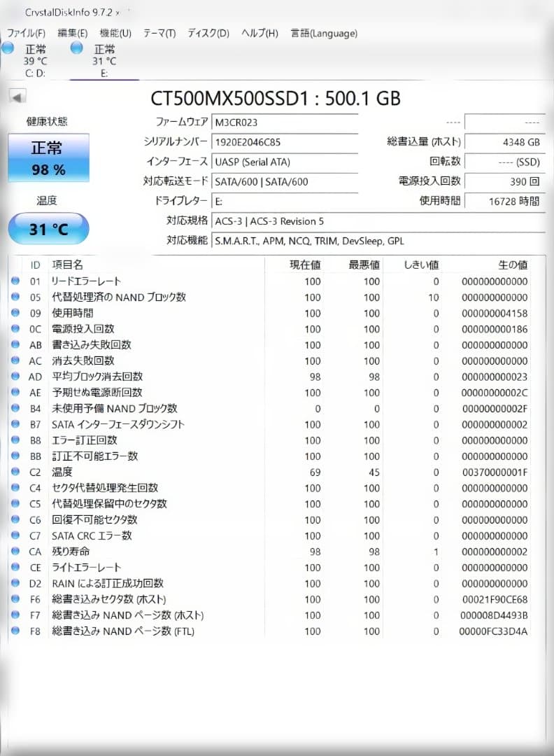Click the status icon for row 01 リードエラーレート

point(15,281)
